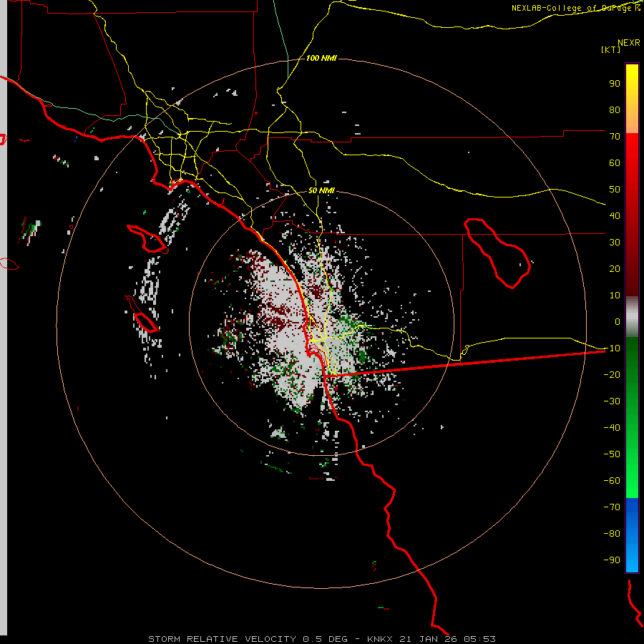This screenshot has width=644, height=644.
Task: Click the positive 70 knot scale value
Action: 615,137
